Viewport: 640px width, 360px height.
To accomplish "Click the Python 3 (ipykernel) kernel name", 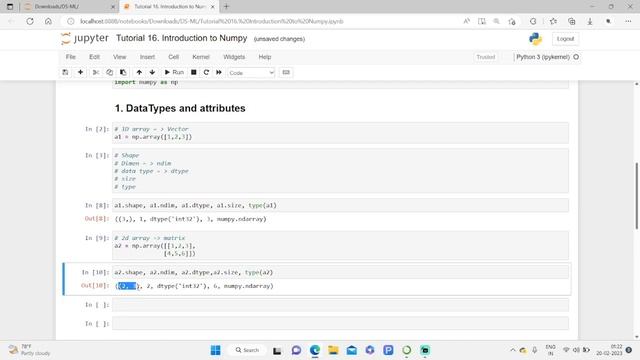I will (543, 57).
